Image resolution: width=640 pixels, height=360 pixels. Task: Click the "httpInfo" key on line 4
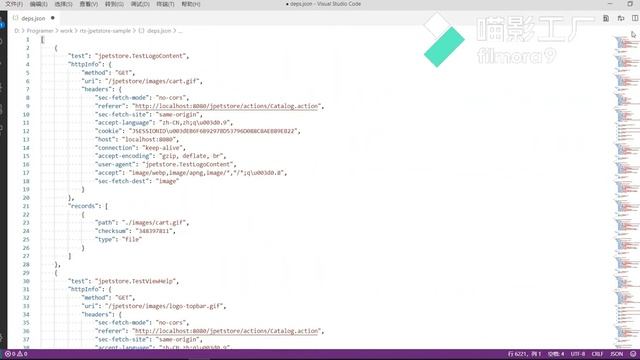[84, 64]
